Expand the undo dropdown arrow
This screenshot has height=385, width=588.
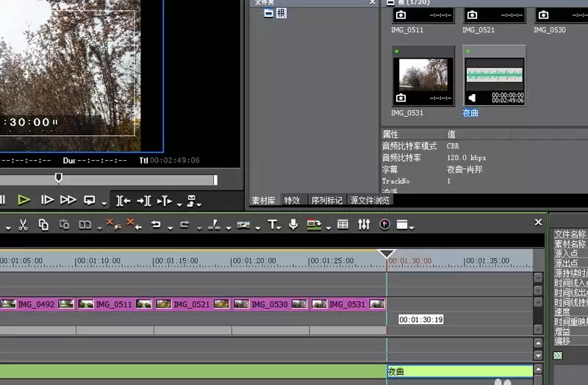[x=170, y=228]
